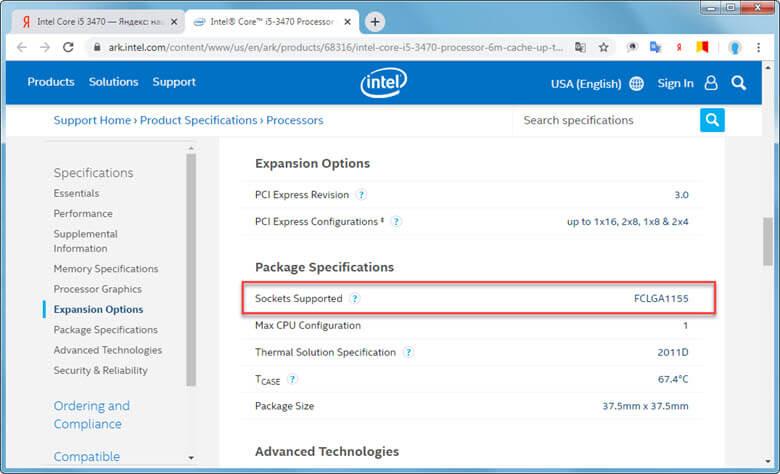The image size is (780, 474).
Task: Open the Solutions menu
Action: tap(113, 82)
